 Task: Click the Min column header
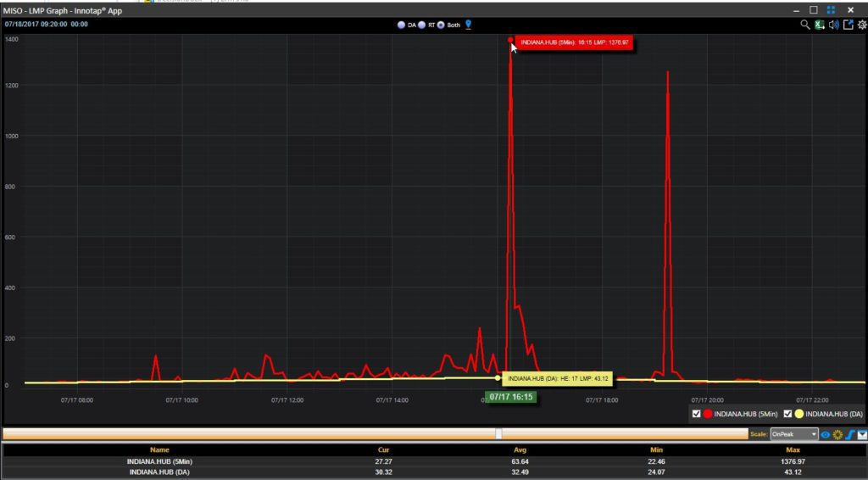(x=657, y=450)
